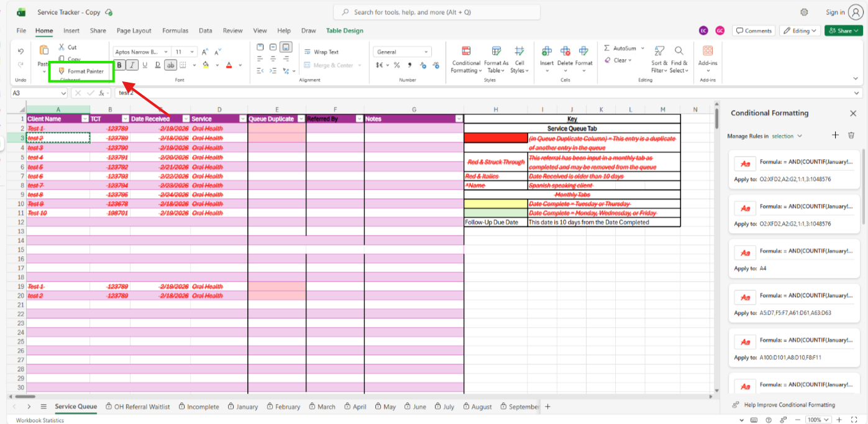Image resolution: width=868 pixels, height=424 pixels.
Task: Add a new sheet with plus button
Action: pyautogui.click(x=547, y=407)
